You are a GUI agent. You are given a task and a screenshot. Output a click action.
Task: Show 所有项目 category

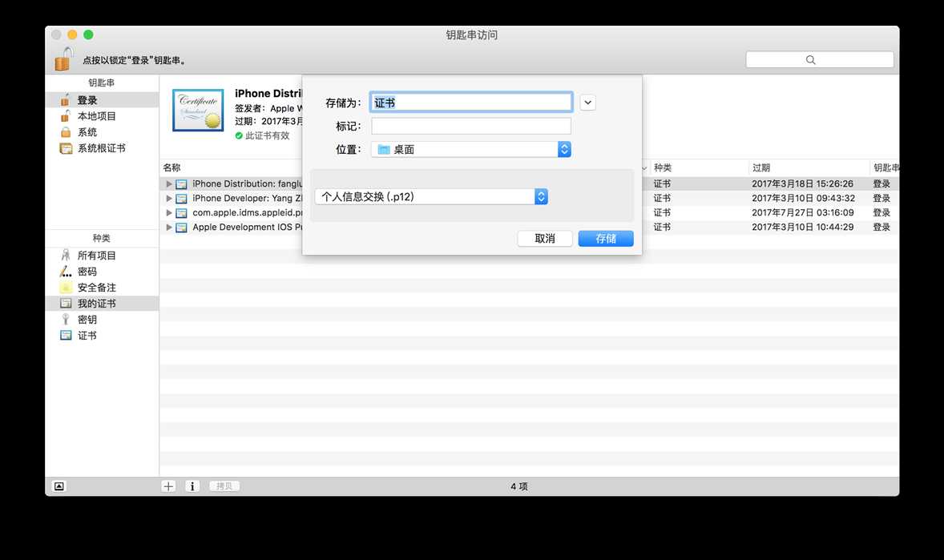[x=102, y=256]
